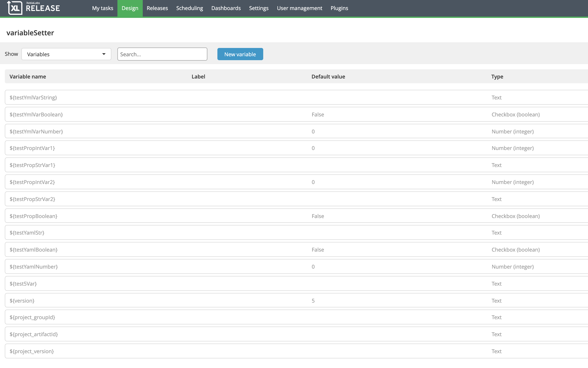Navigate to Settings menu

click(x=259, y=8)
